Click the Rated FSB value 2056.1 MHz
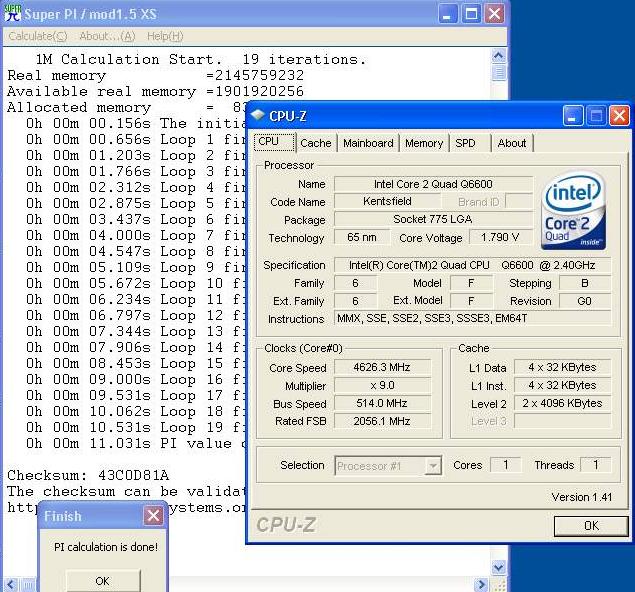The height and width of the screenshot is (592, 635). (x=382, y=421)
